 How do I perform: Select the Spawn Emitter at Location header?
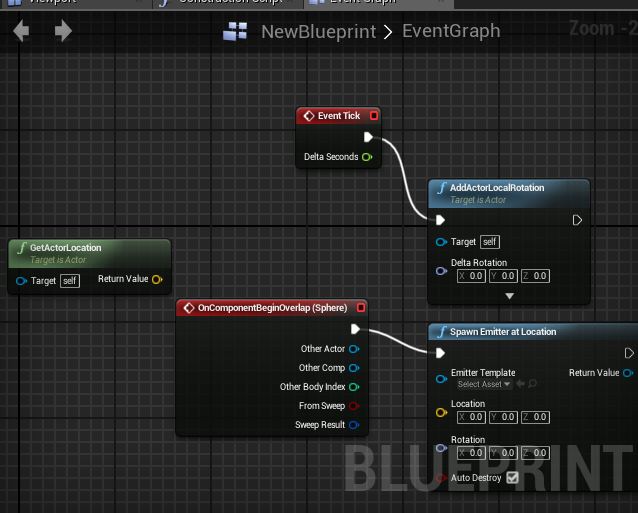pyautogui.click(x=533, y=332)
